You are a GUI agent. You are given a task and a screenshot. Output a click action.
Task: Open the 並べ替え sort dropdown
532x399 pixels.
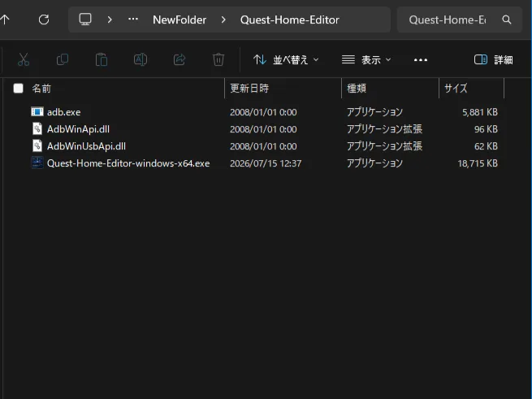pyautogui.click(x=286, y=60)
